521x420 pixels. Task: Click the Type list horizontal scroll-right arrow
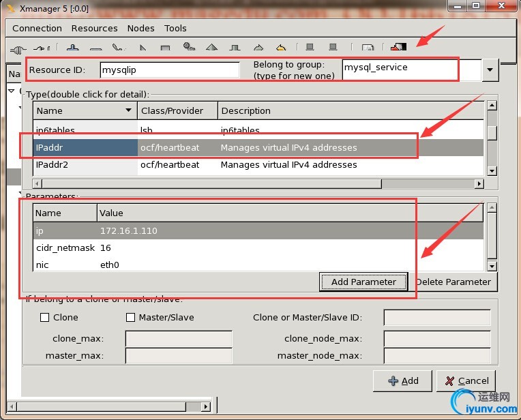(479, 183)
